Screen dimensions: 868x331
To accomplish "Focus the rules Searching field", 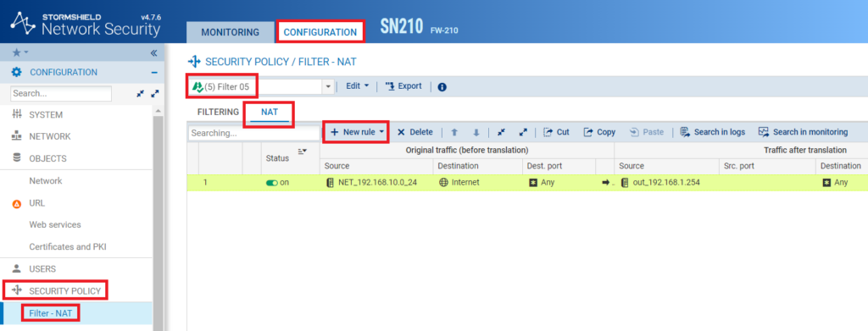I will 253,133.
